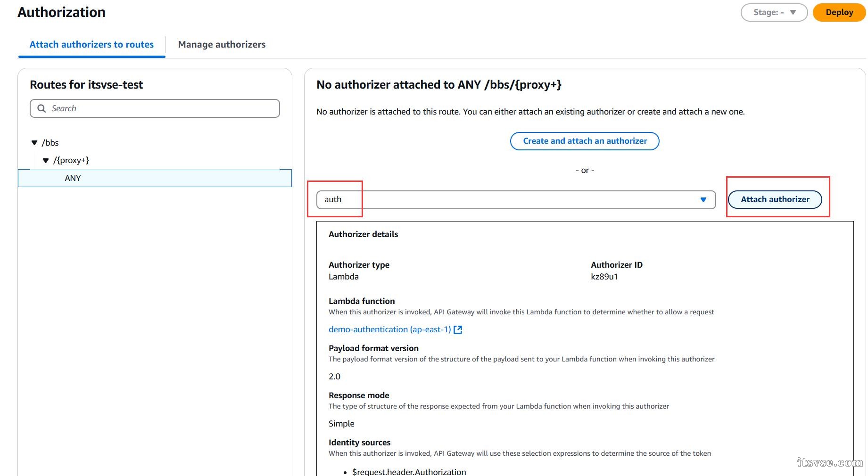The height and width of the screenshot is (476, 868).
Task: Click the /{proxy+} route label
Action: (x=71, y=160)
